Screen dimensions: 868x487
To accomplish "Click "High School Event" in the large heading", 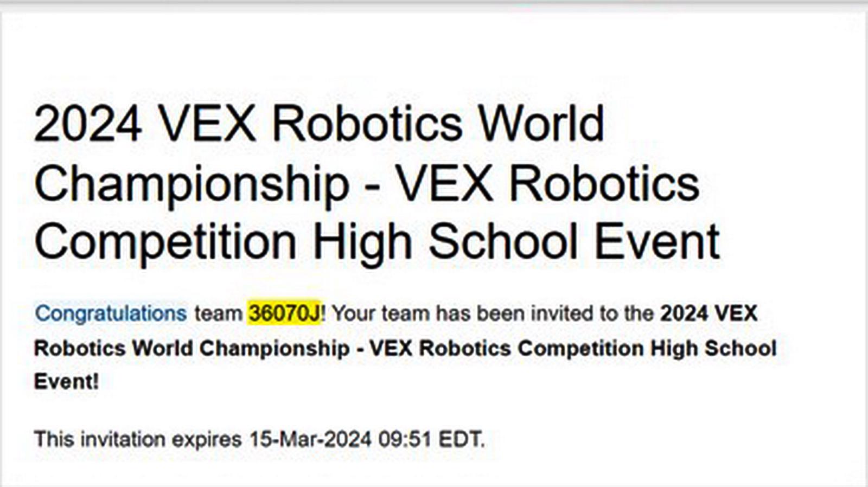I will [516, 241].
